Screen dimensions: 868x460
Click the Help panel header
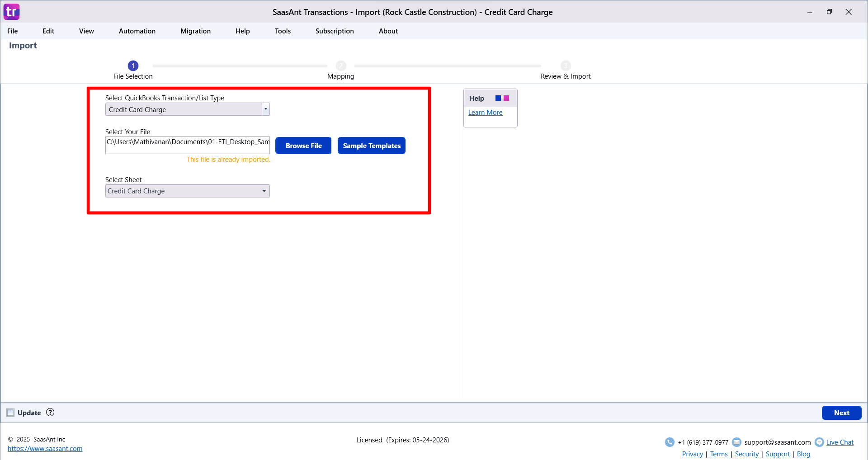(x=491, y=98)
